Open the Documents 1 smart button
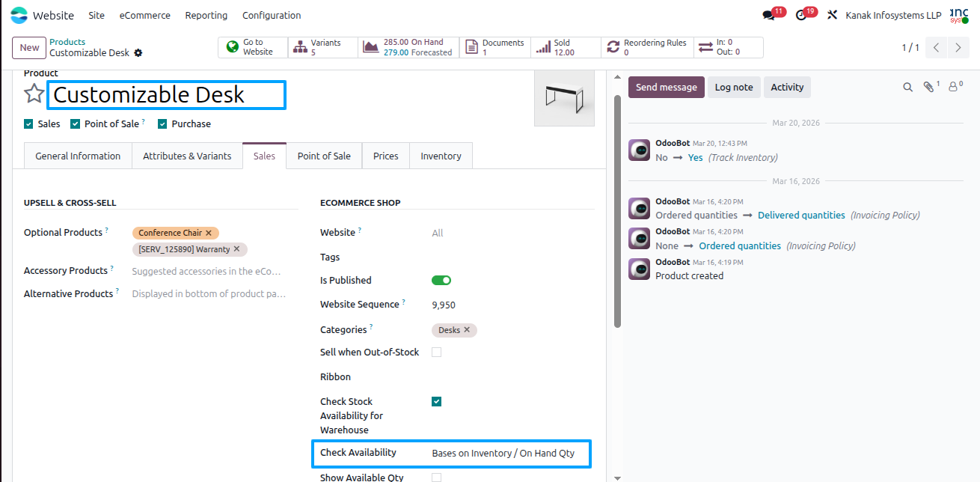Screen dimensions: 980x482 point(494,48)
